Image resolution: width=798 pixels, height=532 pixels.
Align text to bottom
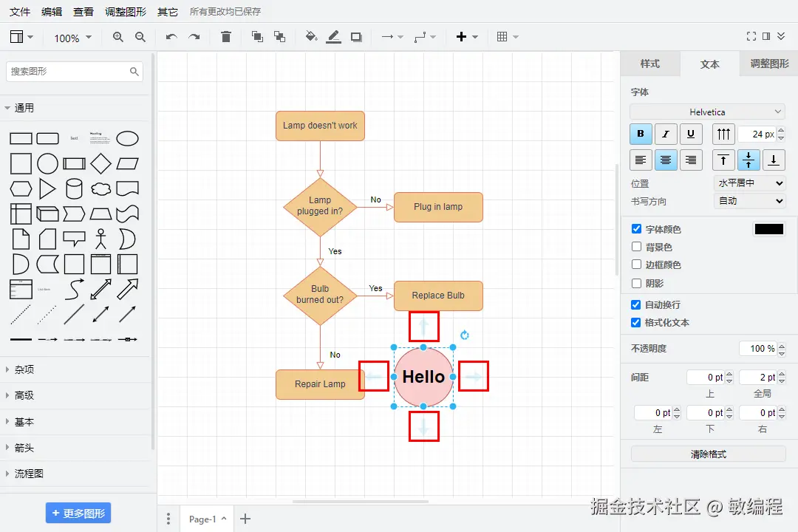point(774,160)
